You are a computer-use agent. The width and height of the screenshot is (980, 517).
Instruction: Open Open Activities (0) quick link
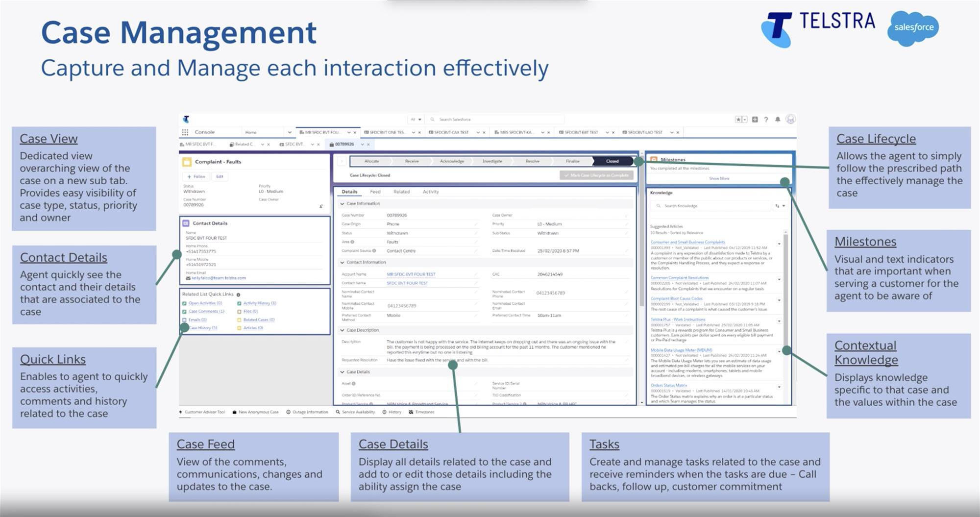pos(205,303)
